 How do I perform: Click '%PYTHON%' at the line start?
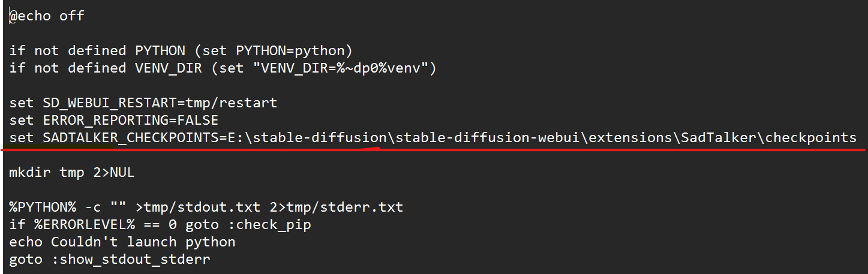pos(43,207)
